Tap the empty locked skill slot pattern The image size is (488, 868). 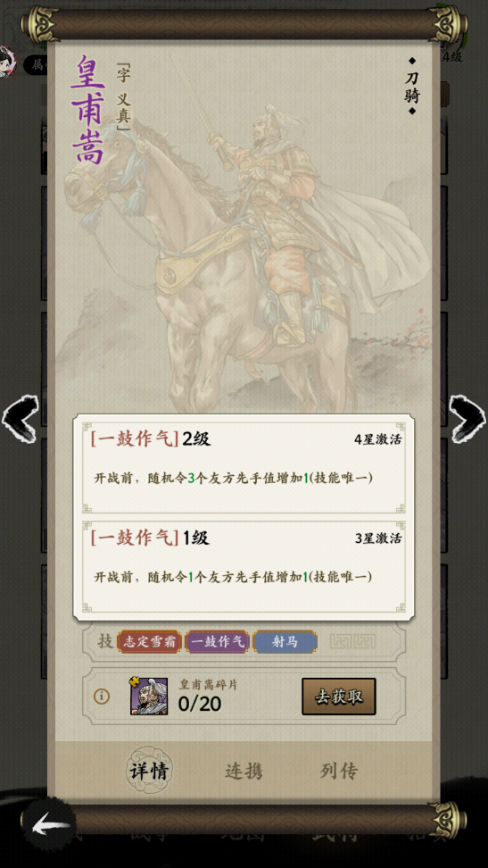(352, 641)
